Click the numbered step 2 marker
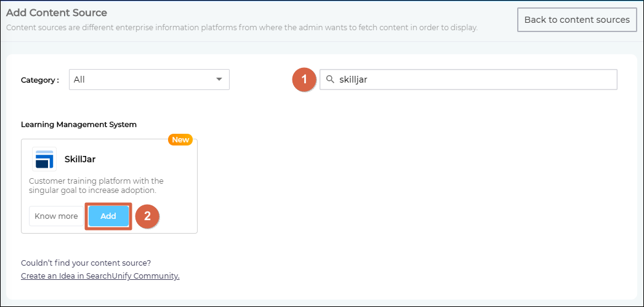The height and width of the screenshot is (307, 644). click(x=147, y=216)
